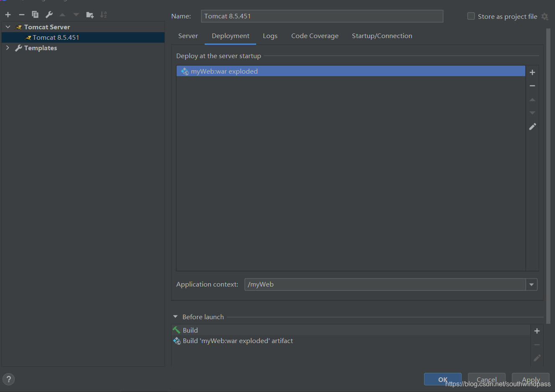Click the Name input field

click(322, 16)
